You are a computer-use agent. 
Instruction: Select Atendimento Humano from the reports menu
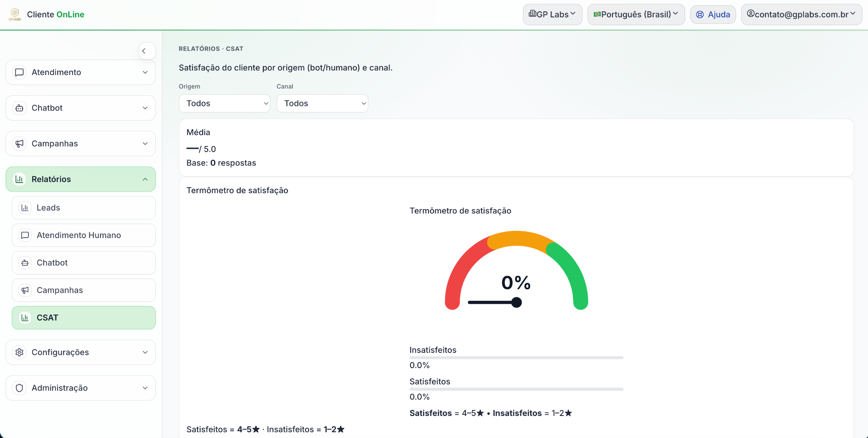(x=78, y=235)
